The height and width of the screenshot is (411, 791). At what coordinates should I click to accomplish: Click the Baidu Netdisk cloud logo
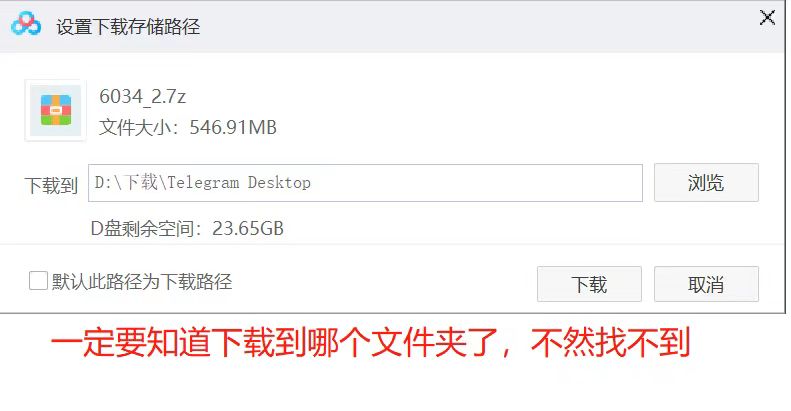26,24
